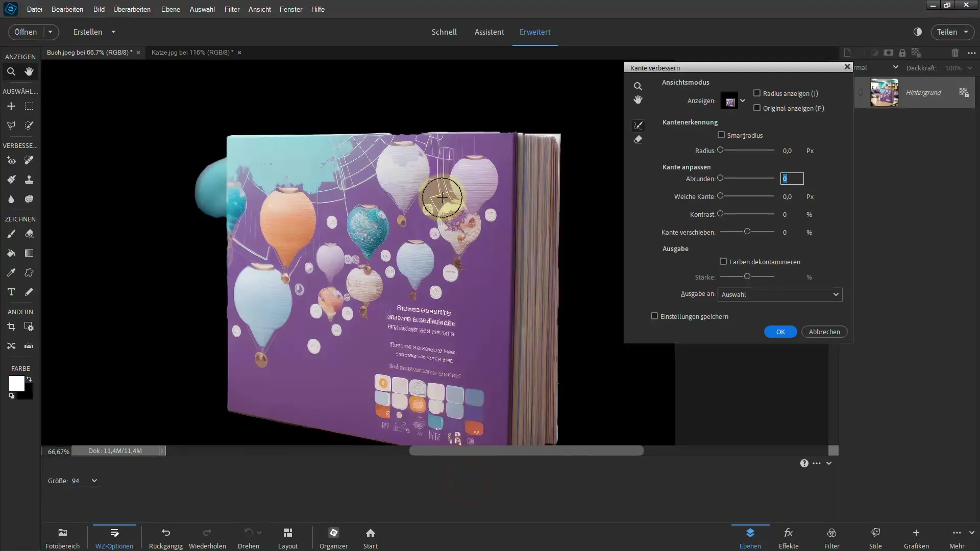Open the Deckkraft opacity dropdown

(x=970, y=68)
